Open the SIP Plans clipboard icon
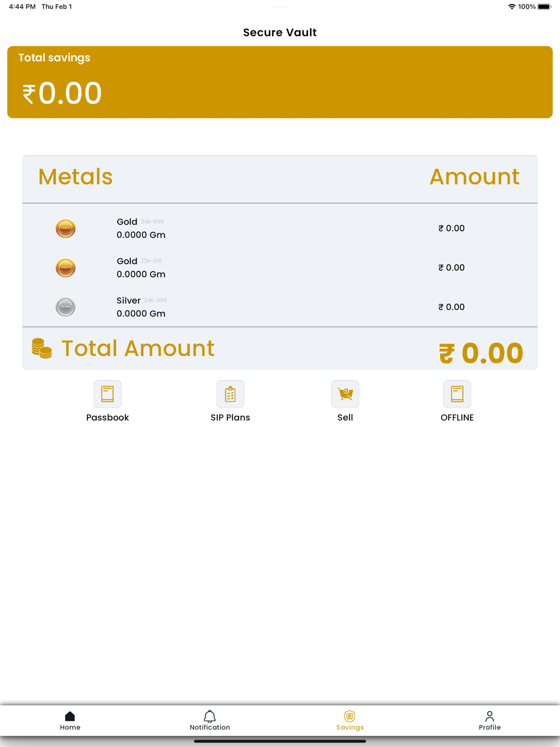The image size is (560, 747). point(230,394)
